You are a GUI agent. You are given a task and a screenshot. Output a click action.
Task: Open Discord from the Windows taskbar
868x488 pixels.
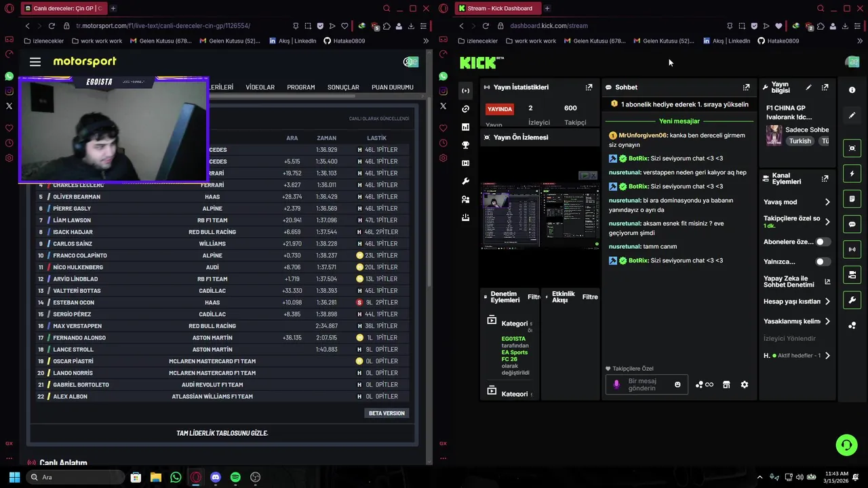click(216, 477)
